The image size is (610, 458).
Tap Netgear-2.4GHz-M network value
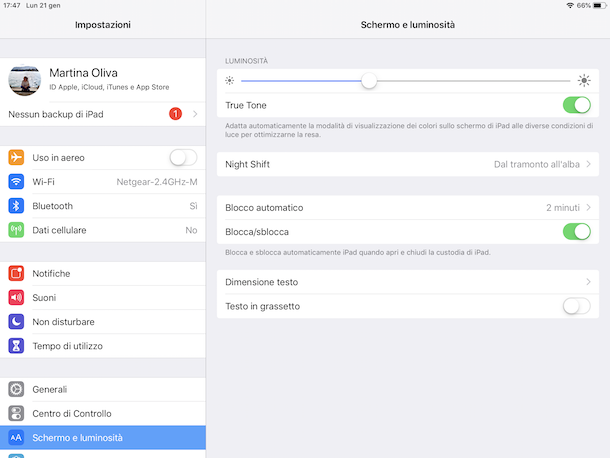click(157, 182)
